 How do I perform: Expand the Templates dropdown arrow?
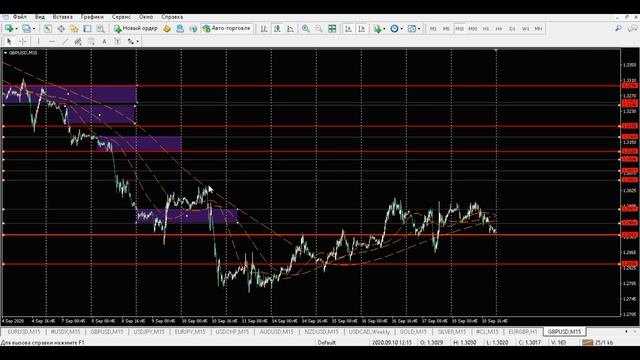click(419, 29)
